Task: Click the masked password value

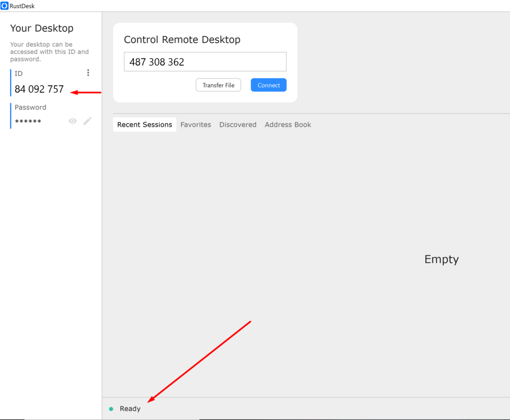Action: tap(28, 122)
